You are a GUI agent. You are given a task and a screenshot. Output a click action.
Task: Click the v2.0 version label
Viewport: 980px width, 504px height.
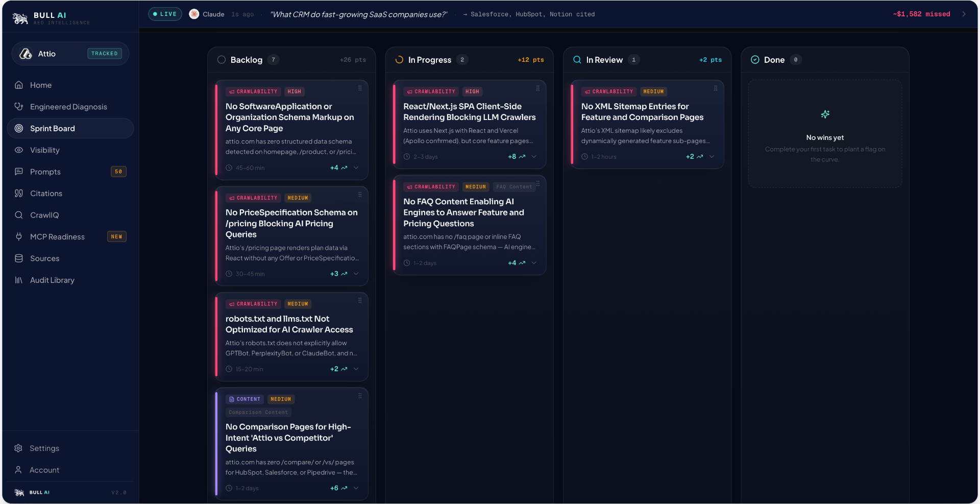pos(119,493)
